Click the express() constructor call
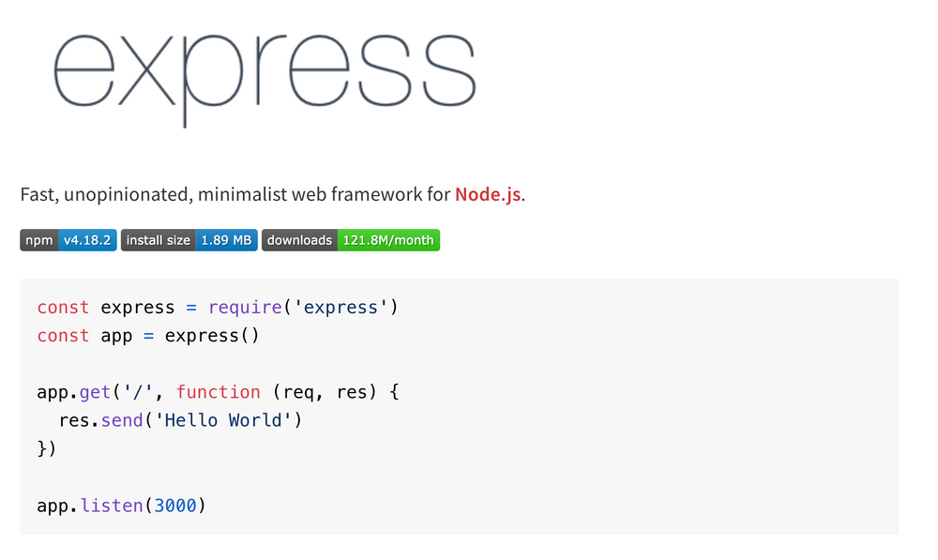 click(x=210, y=335)
